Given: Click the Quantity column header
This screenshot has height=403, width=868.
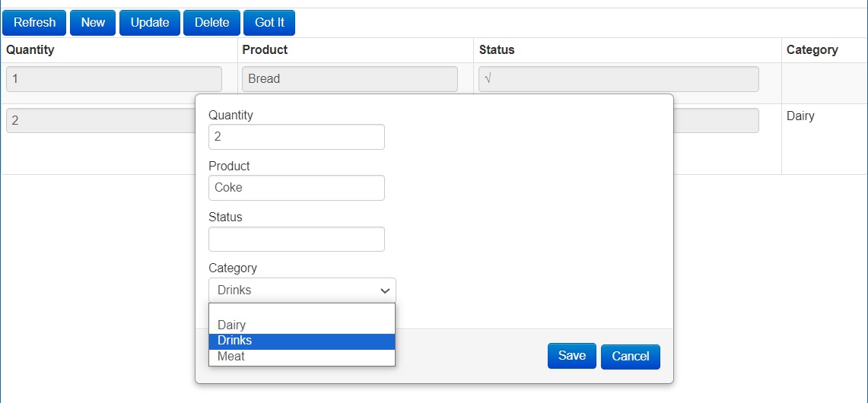Looking at the screenshot, I should tap(30, 50).
